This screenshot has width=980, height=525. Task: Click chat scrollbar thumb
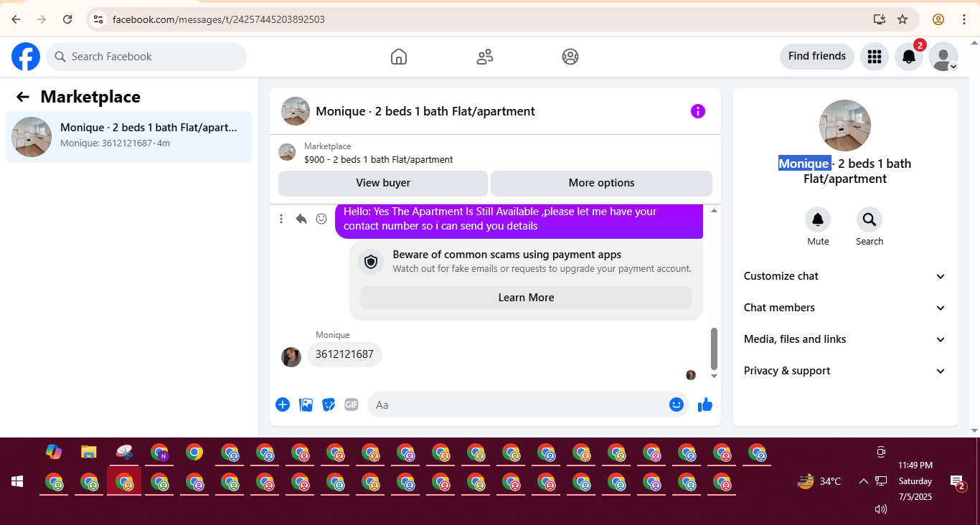(x=714, y=349)
